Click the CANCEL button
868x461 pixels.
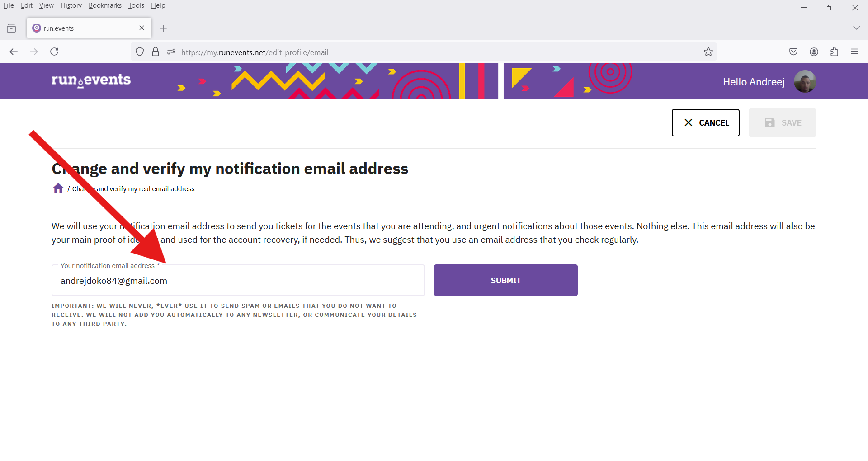[706, 122]
